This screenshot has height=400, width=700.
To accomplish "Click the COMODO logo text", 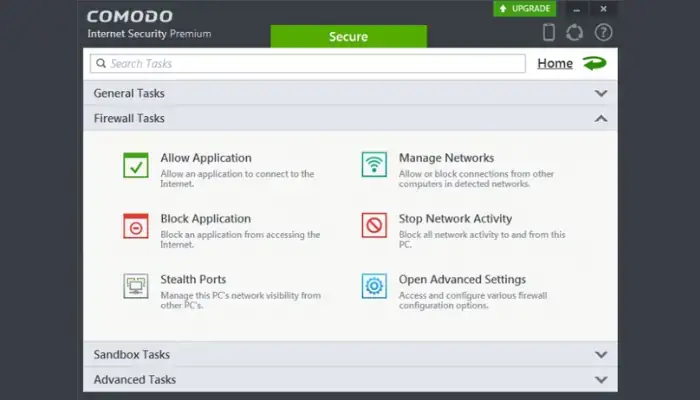I will coord(130,17).
